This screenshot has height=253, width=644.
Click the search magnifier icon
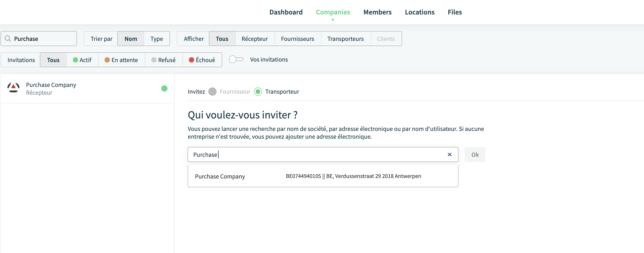tap(8, 39)
